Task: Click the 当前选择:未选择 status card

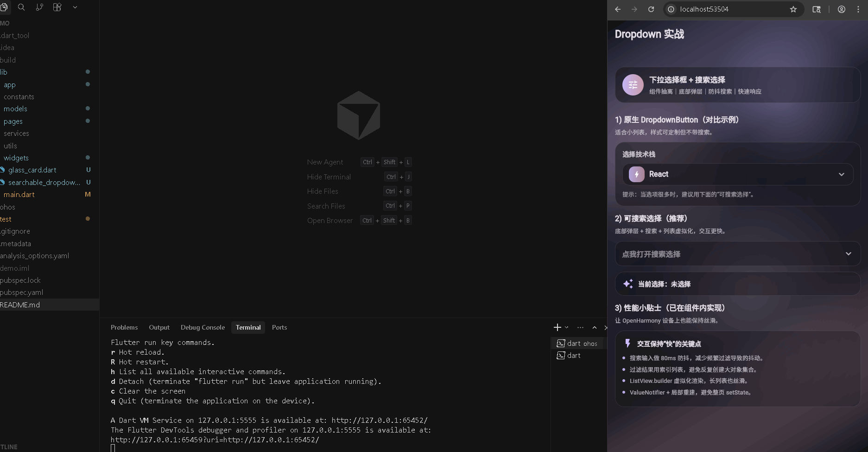Action: click(x=738, y=284)
